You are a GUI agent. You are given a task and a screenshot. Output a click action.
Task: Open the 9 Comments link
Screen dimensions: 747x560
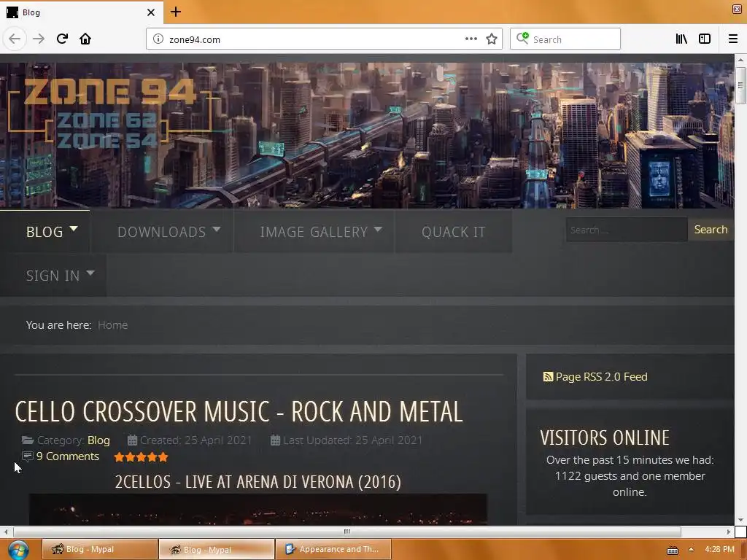[68, 456]
